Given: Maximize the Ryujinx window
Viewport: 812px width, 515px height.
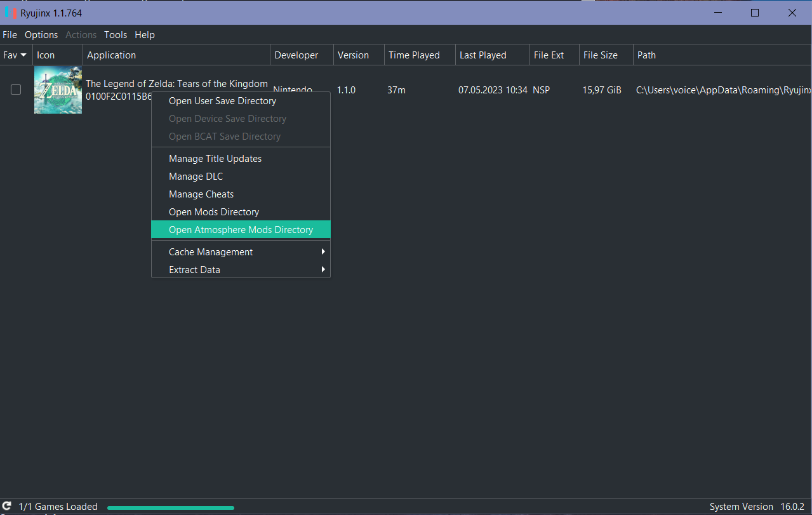Looking at the screenshot, I should coord(755,13).
